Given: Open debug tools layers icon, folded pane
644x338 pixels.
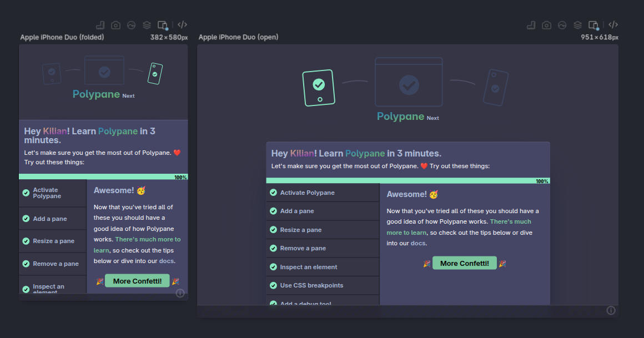Looking at the screenshot, I should click(147, 25).
